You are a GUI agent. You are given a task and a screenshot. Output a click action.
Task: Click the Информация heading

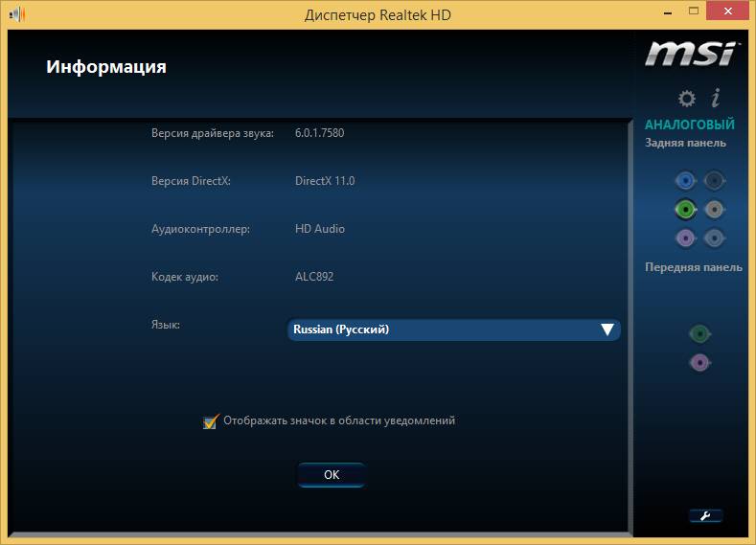(x=106, y=67)
